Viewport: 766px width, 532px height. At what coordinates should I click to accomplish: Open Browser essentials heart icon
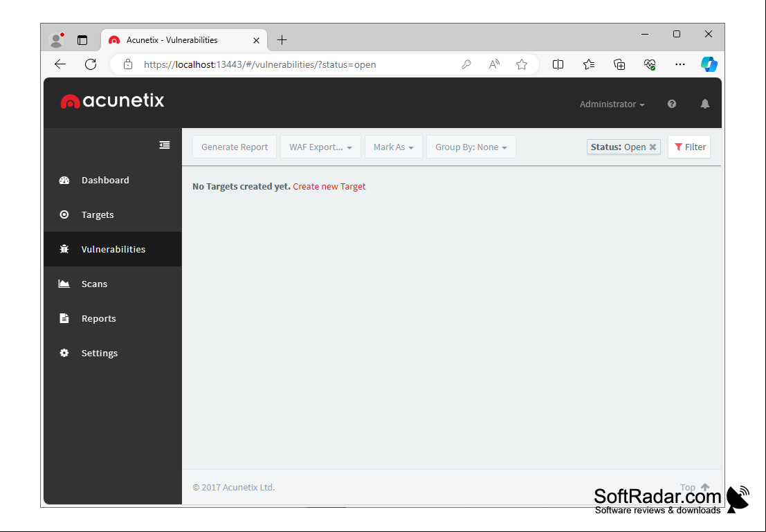point(649,64)
